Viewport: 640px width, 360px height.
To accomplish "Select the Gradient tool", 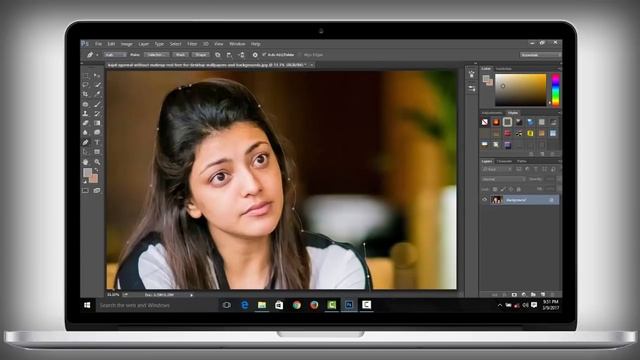I will (x=97, y=123).
